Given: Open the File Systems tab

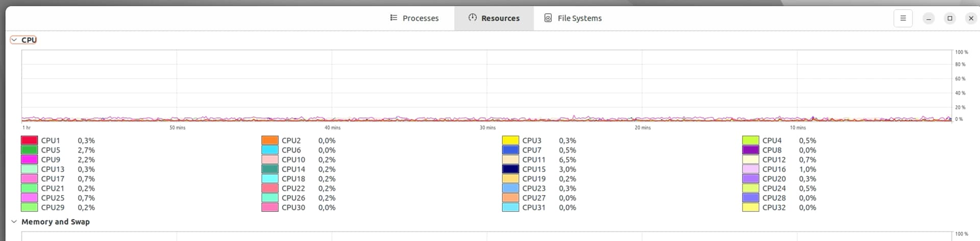Looking at the screenshot, I should tap(573, 18).
